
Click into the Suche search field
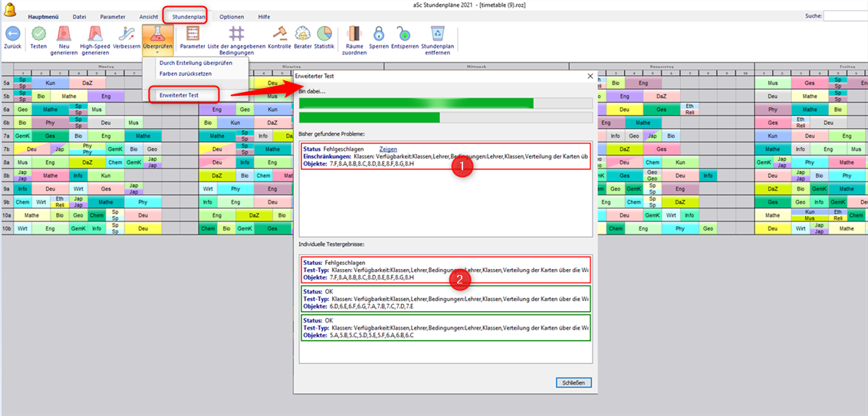pos(845,17)
